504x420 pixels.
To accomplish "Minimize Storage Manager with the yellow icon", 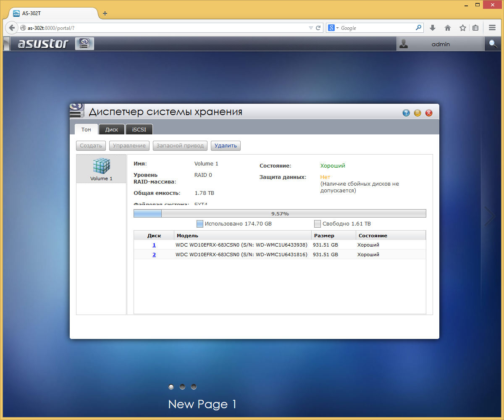I will tap(417, 113).
